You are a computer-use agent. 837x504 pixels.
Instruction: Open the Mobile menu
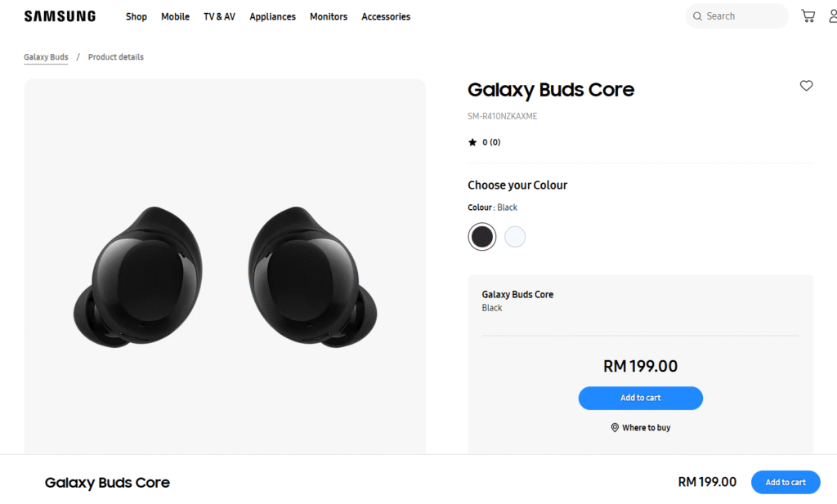click(x=175, y=16)
